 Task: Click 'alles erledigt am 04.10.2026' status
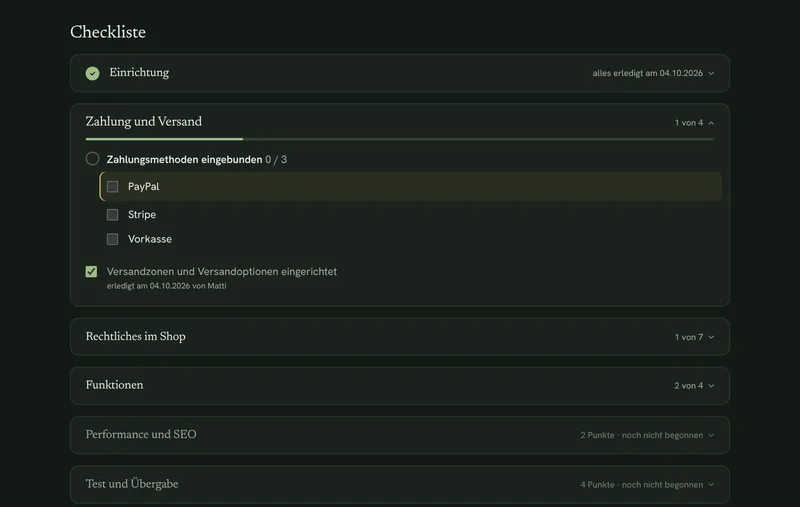647,73
